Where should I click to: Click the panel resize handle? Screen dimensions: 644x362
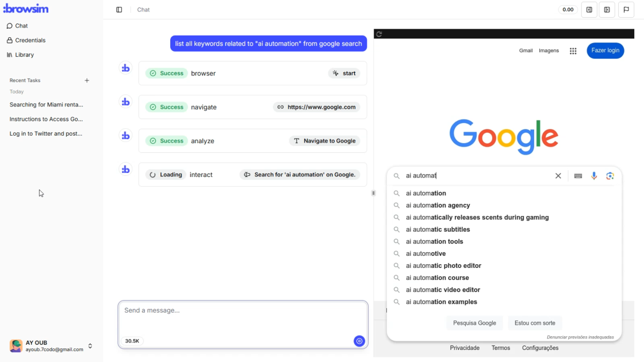(373, 193)
